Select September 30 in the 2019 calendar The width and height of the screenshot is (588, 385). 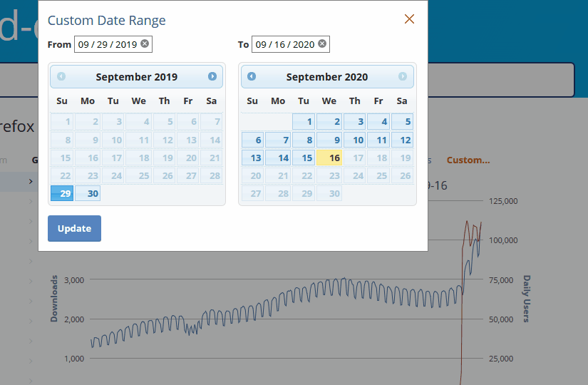88,193
